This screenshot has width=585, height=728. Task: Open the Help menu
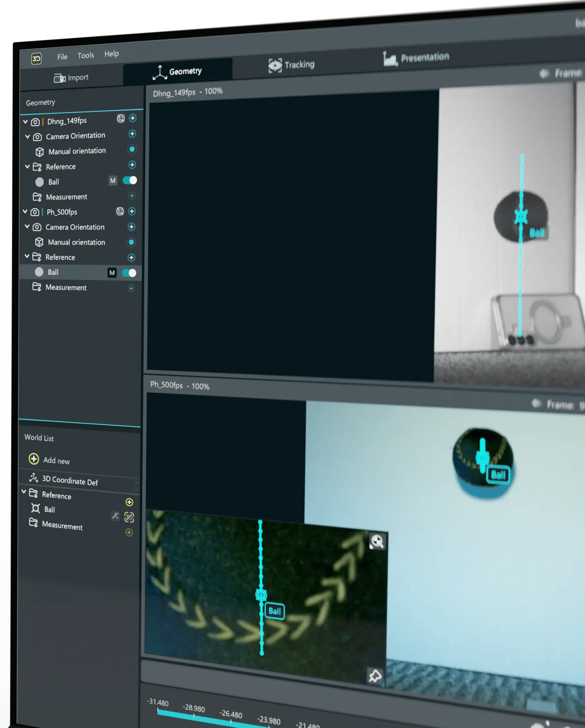pyautogui.click(x=112, y=54)
